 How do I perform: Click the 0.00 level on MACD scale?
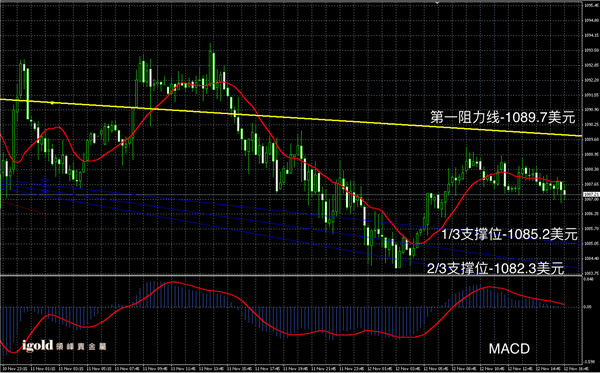tap(588, 307)
